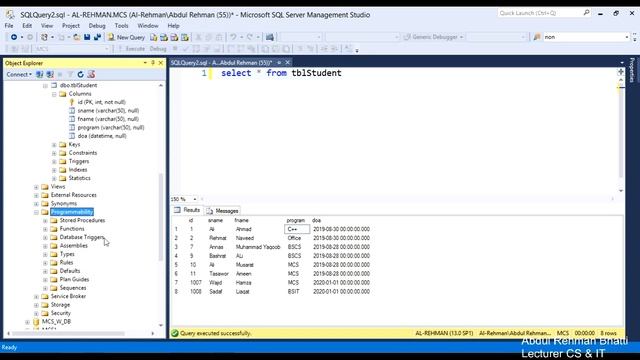Select the Sequences folder in tree

coord(73,288)
